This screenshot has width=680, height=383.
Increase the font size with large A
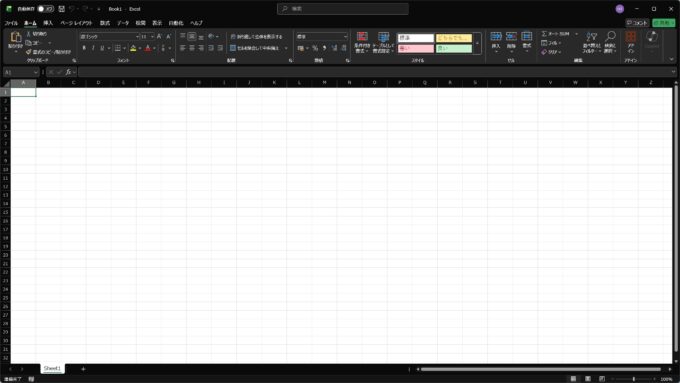click(x=159, y=36)
